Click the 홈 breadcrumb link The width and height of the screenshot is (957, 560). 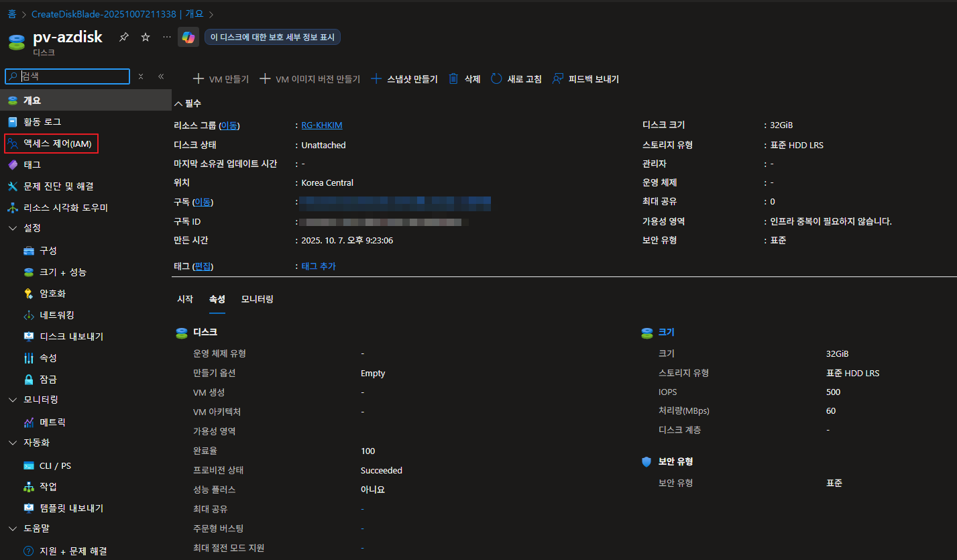point(11,14)
